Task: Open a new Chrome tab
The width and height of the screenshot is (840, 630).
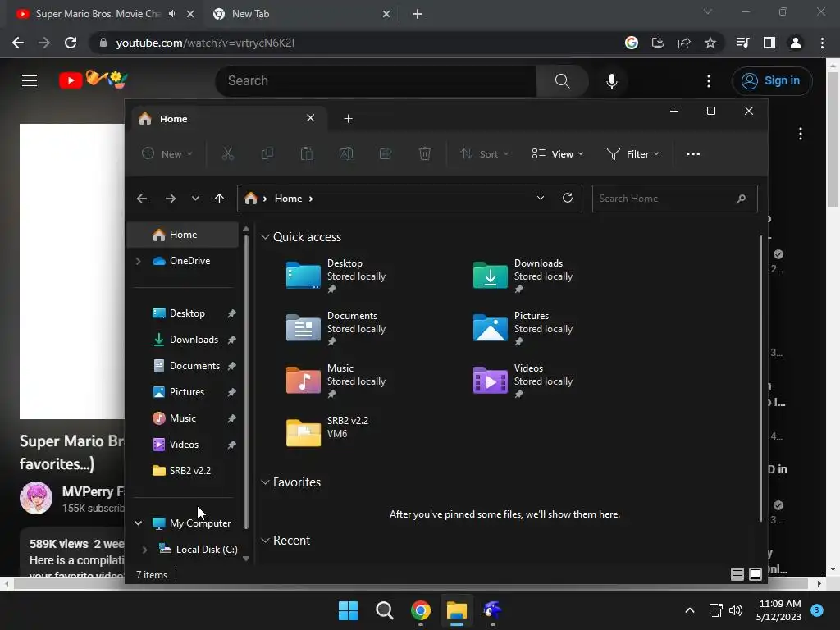Action: pos(418,14)
